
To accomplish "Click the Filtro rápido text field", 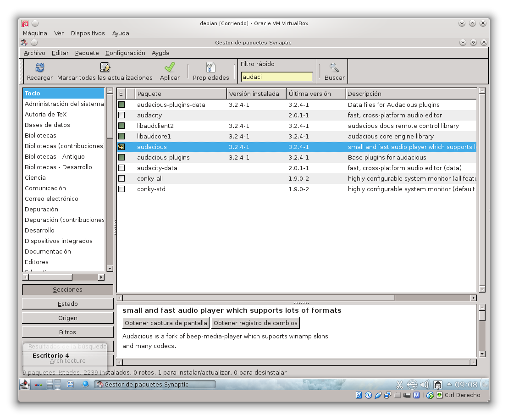I will tap(276, 77).
